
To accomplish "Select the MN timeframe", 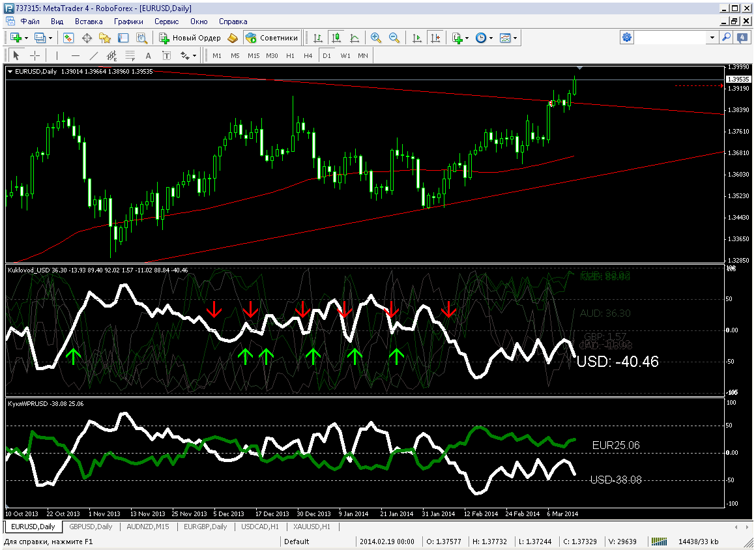I will coord(363,55).
